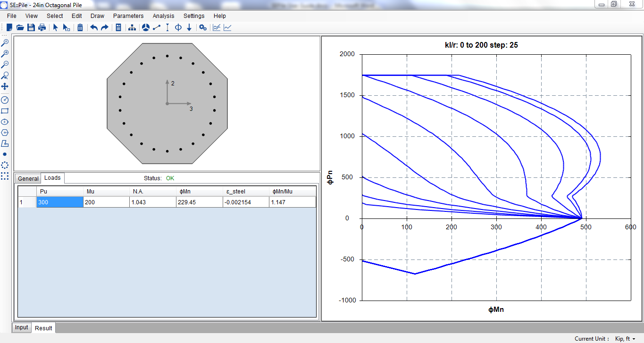Select the draw circle section tool
Viewport: 644px width, 343px height.
click(x=5, y=122)
